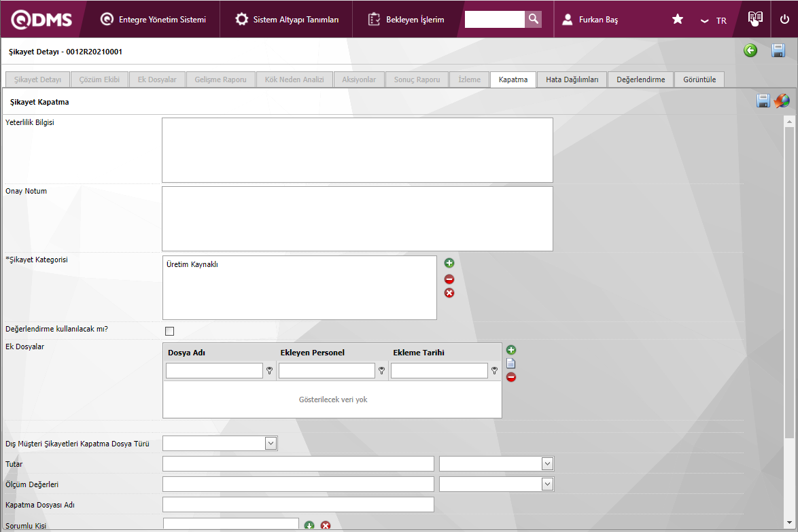Viewport: 798px width, 532px height.
Task: Click the Tutar amount input field
Action: 298,464
